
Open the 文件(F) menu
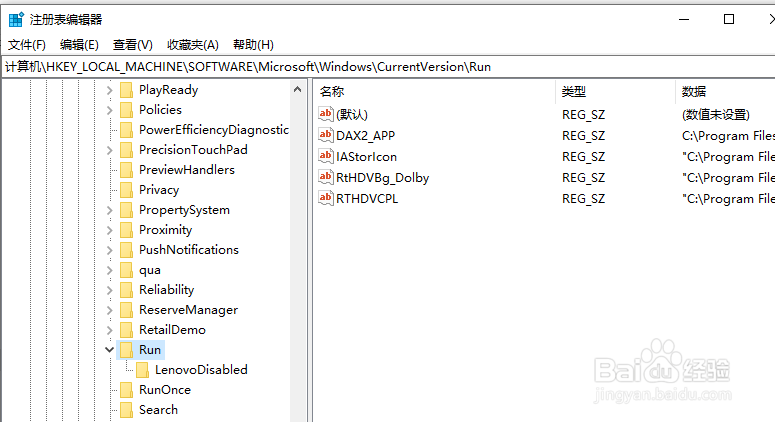(x=27, y=45)
